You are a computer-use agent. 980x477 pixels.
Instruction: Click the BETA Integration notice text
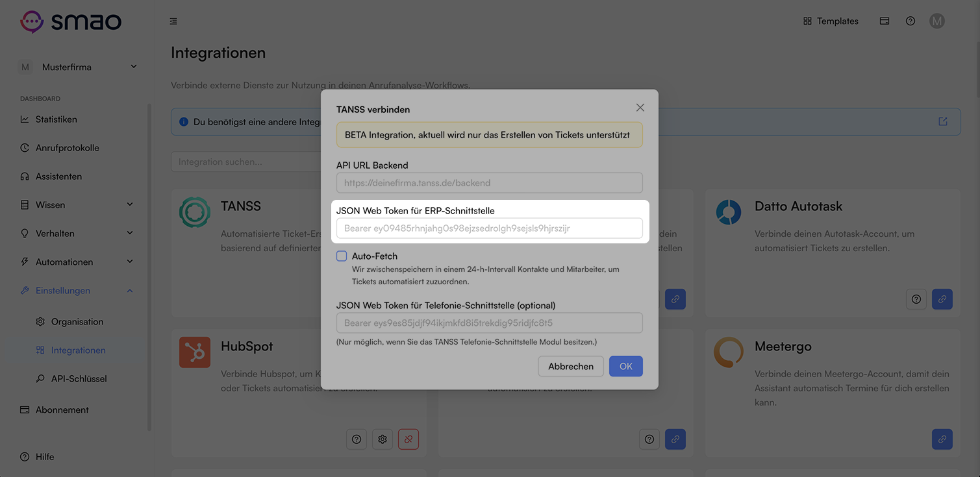click(487, 135)
